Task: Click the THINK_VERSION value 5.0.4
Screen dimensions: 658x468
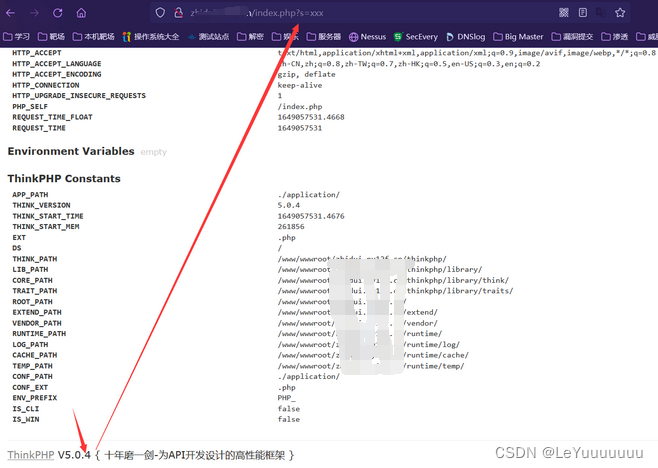Action: tap(289, 205)
